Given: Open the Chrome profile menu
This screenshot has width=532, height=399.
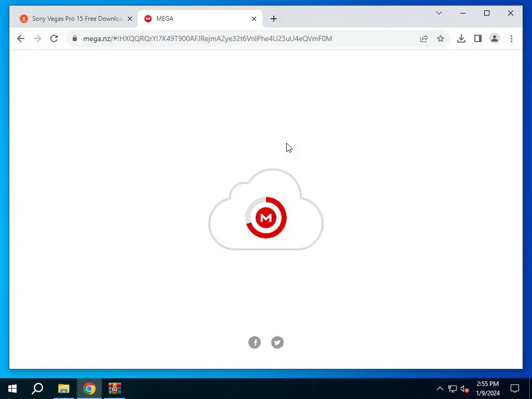Looking at the screenshot, I should point(495,38).
